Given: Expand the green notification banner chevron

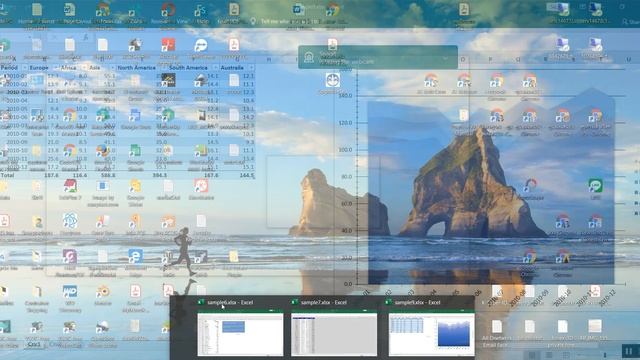Looking at the screenshot, I should [446, 58].
